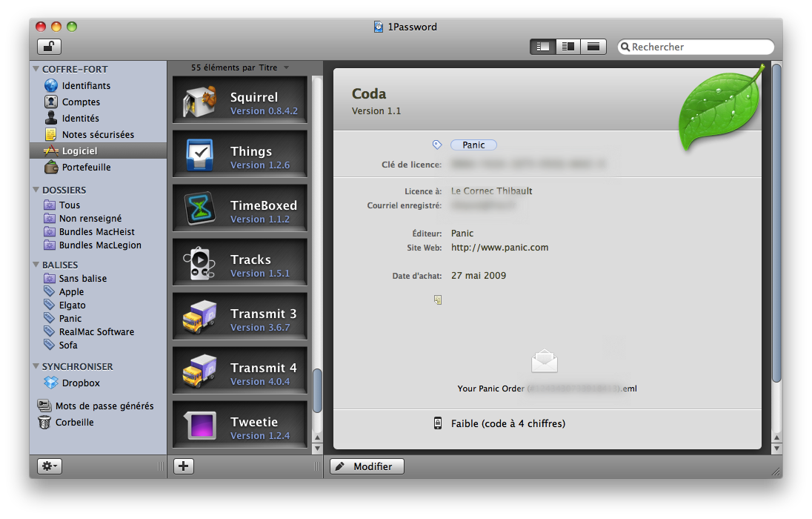Viewport: 812px width, 519px height.
Task: Click the list scrollbar down arrow
Action: tap(317, 448)
